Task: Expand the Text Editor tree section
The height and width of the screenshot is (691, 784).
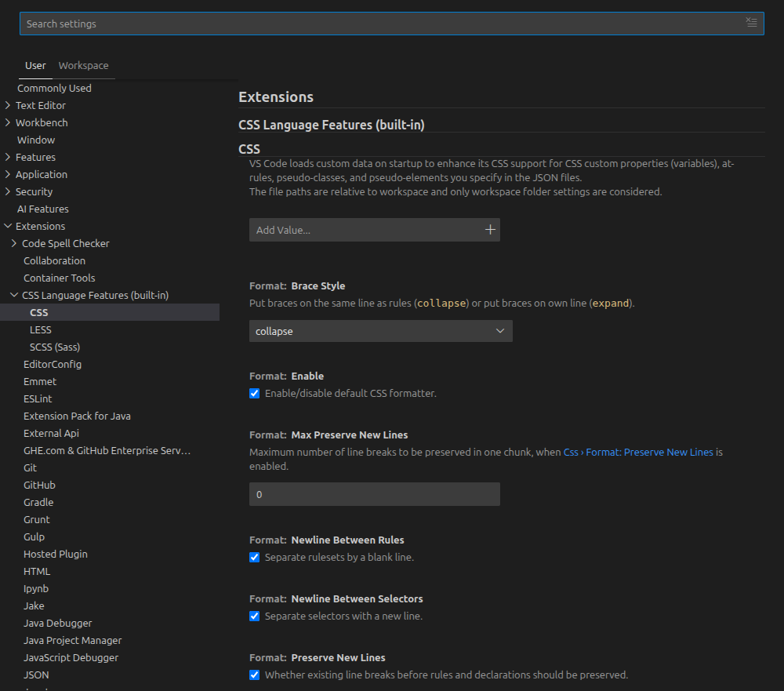Action: click(x=8, y=105)
